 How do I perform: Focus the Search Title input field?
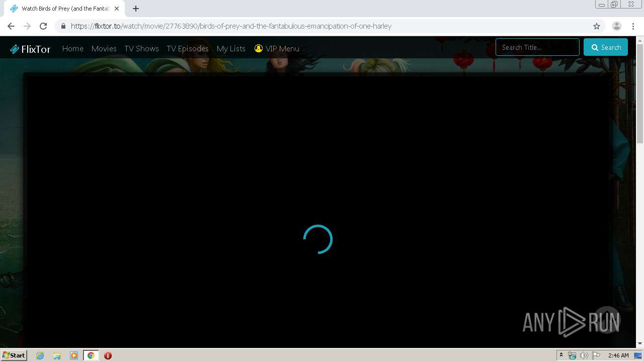(x=537, y=47)
